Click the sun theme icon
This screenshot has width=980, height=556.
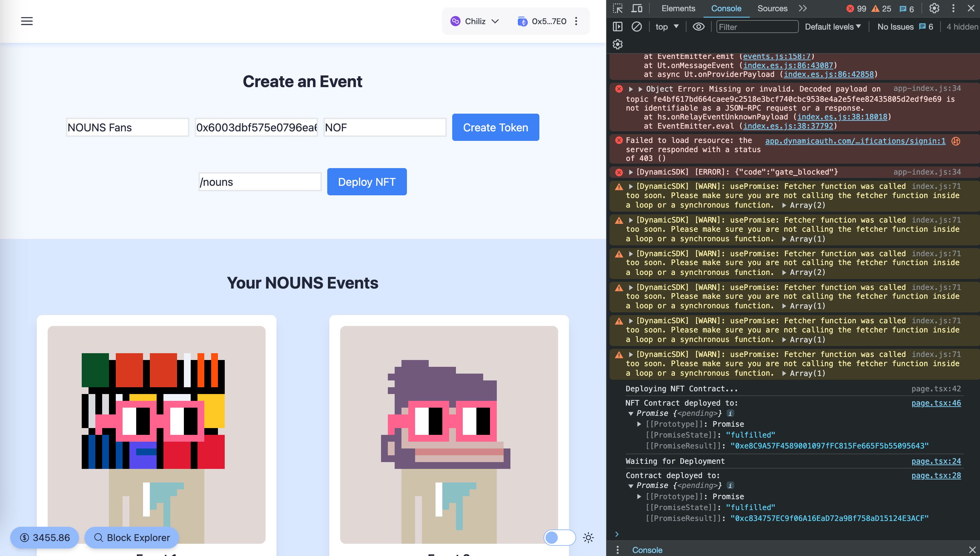coord(588,538)
